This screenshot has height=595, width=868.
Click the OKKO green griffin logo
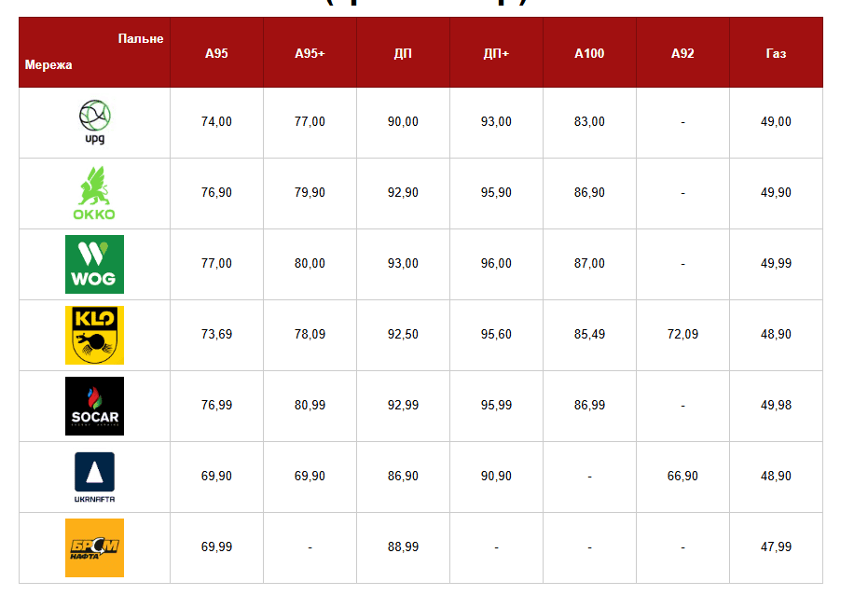tap(94, 193)
